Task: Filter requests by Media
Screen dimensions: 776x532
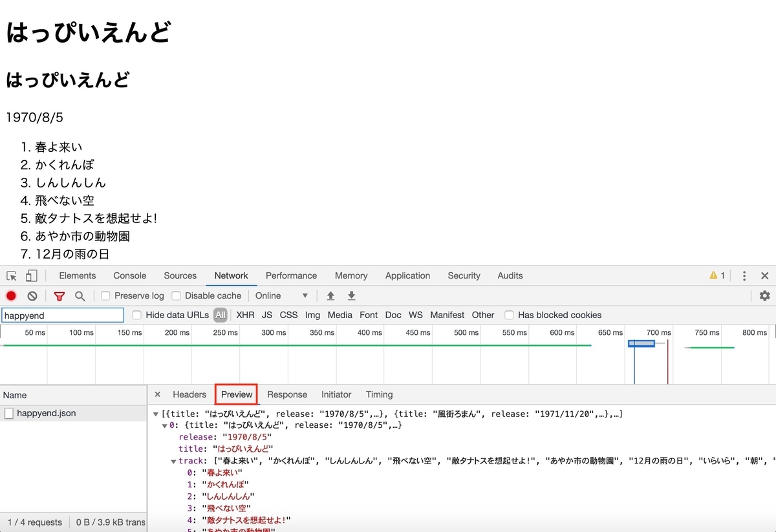Action: 339,315
